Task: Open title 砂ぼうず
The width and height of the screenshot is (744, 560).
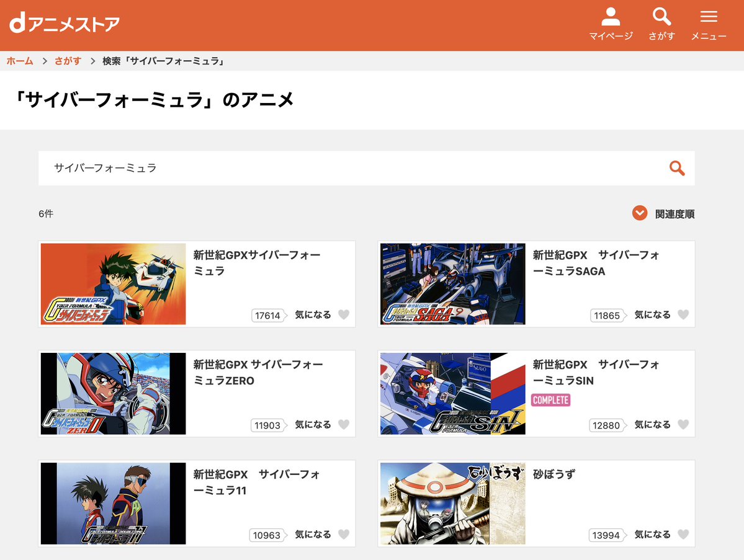Action: coord(554,474)
